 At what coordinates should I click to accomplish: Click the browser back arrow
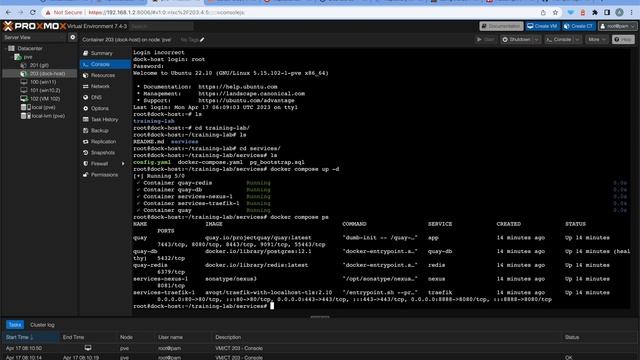coord(8,13)
